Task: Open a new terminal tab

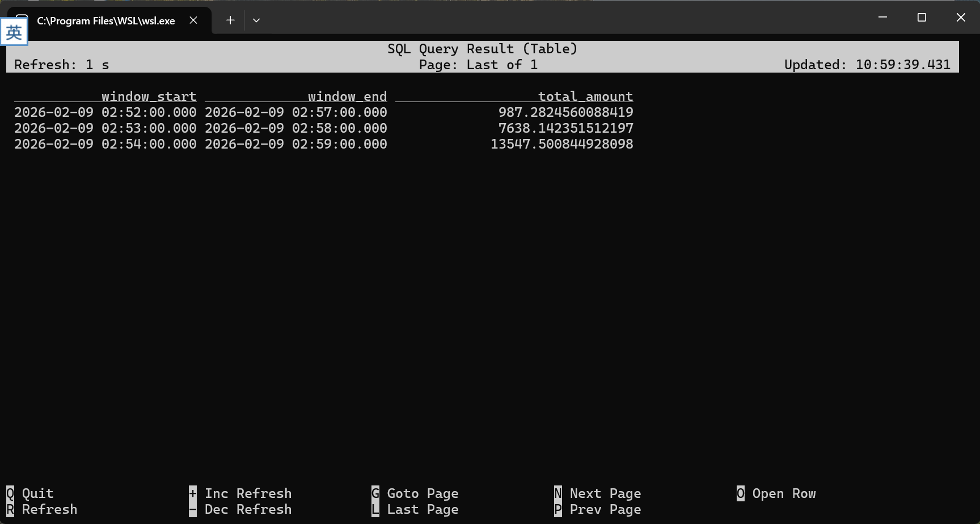Action: point(230,20)
